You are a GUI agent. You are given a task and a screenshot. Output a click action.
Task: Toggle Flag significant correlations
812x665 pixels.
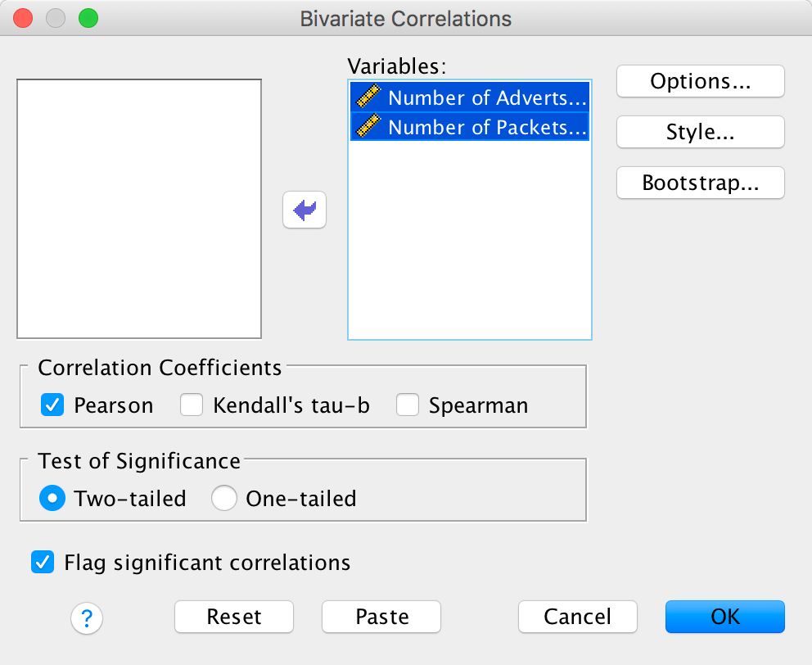42,563
